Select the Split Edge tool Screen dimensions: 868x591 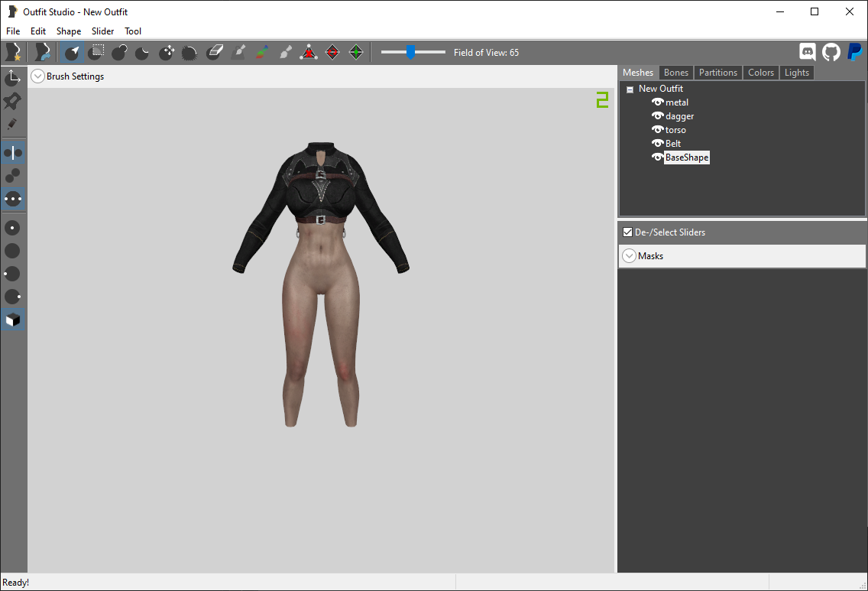(x=356, y=52)
